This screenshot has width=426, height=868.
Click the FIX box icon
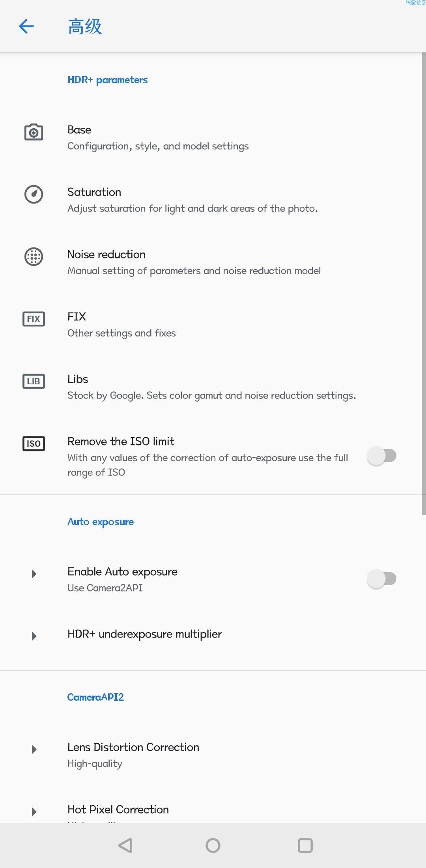34,319
